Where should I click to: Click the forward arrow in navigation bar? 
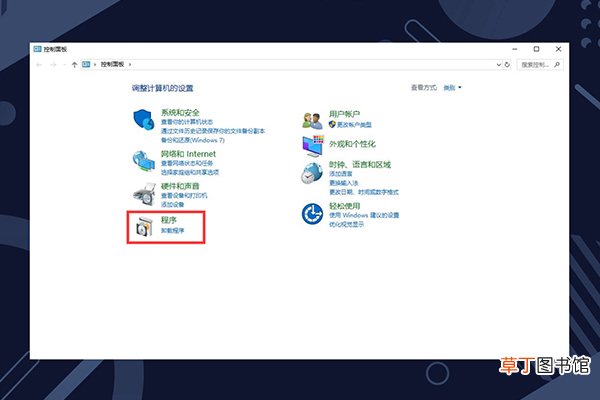coord(53,65)
